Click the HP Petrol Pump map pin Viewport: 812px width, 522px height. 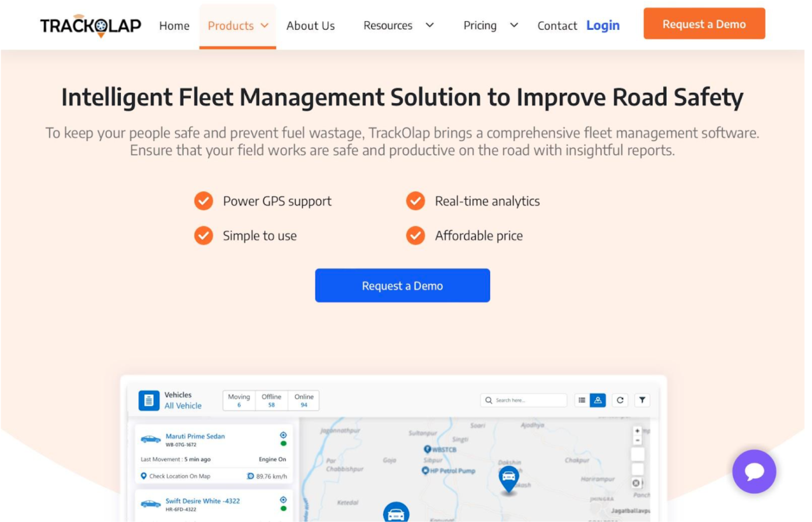click(x=425, y=471)
